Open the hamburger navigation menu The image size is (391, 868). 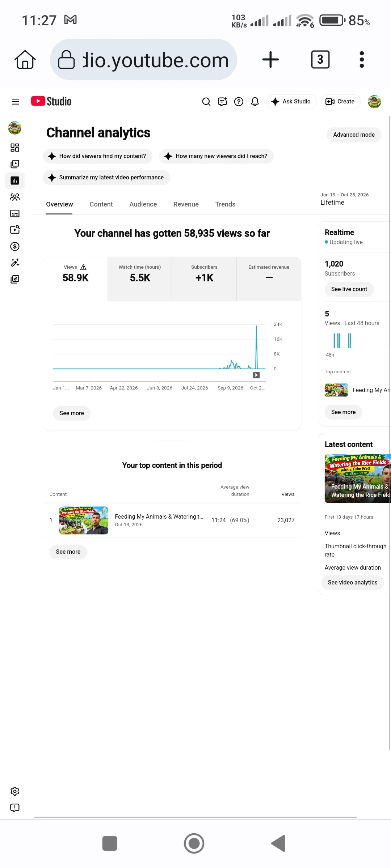15,102
